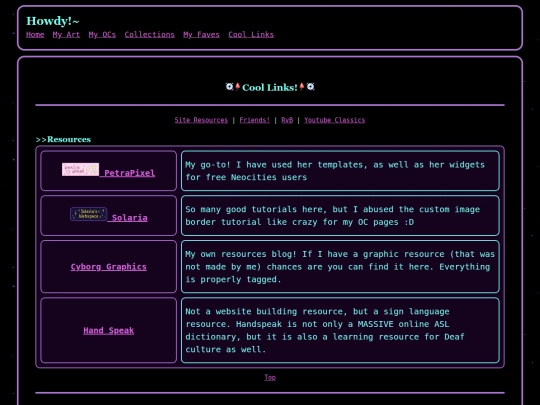Open the Hand Speak link

(108, 331)
